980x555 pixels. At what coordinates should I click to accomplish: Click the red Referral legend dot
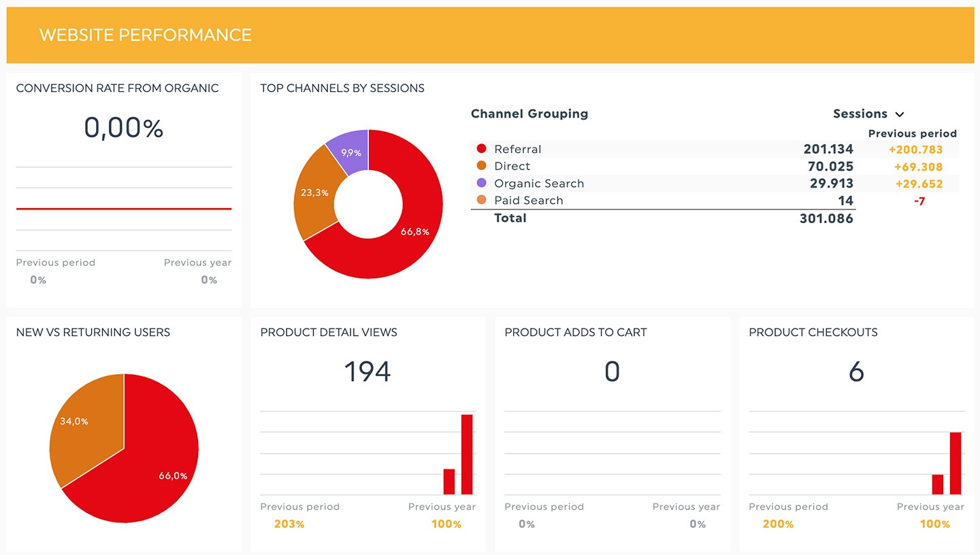click(x=482, y=149)
